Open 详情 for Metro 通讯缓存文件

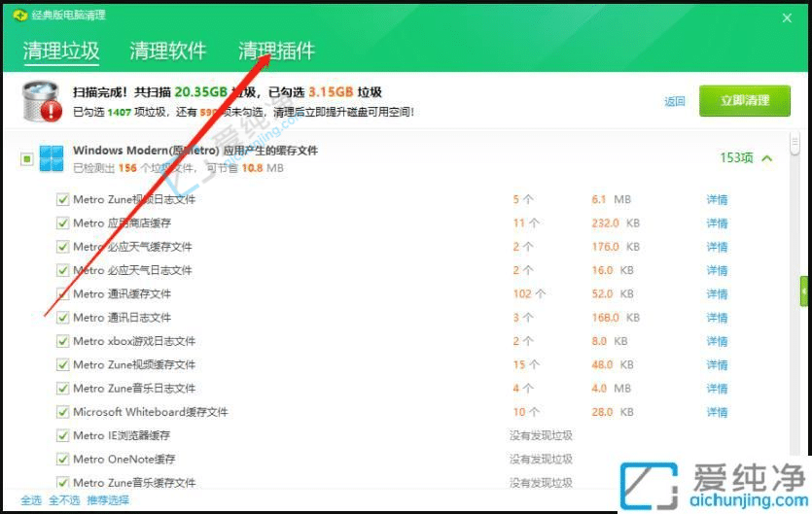(x=718, y=294)
